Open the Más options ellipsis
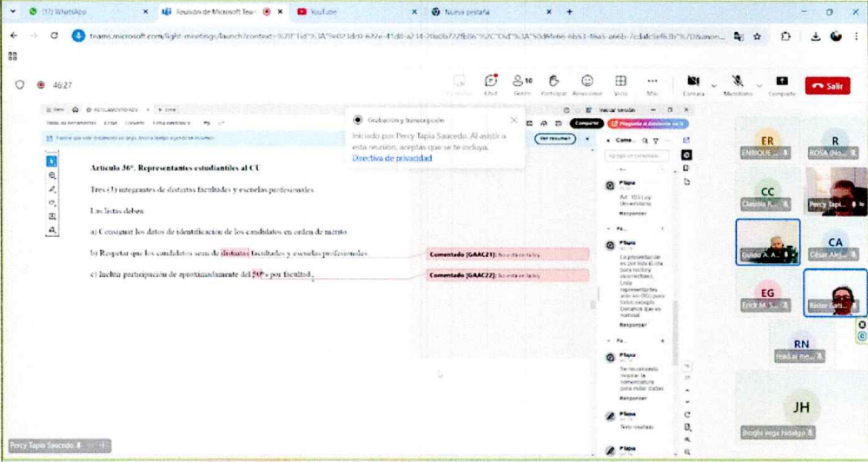 tap(653, 82)
